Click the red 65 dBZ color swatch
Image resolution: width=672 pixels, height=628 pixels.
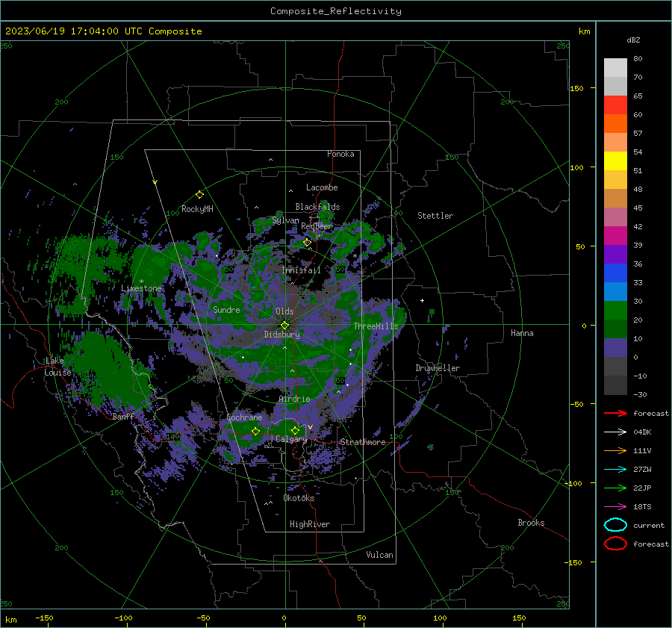(x=615, y=105)
